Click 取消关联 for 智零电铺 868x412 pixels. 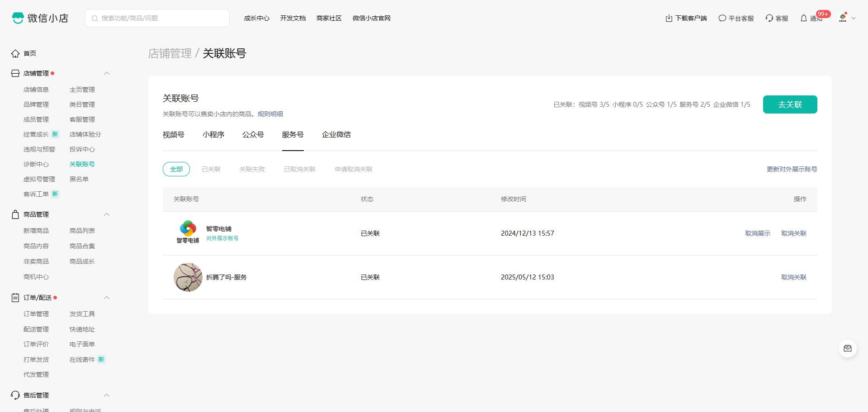794,233
